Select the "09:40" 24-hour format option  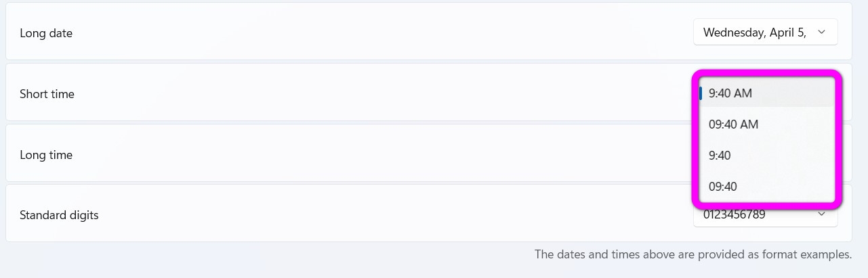pos(722,187)
